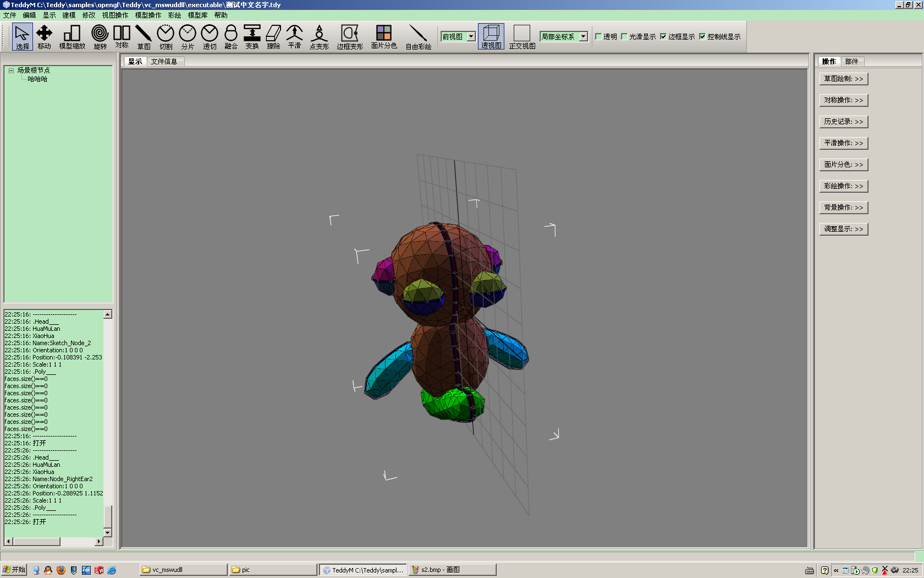The width and height of the screenshot is (924, 578).
Task: Select the 融合 merge tool
Action: (x=231, y=37)
